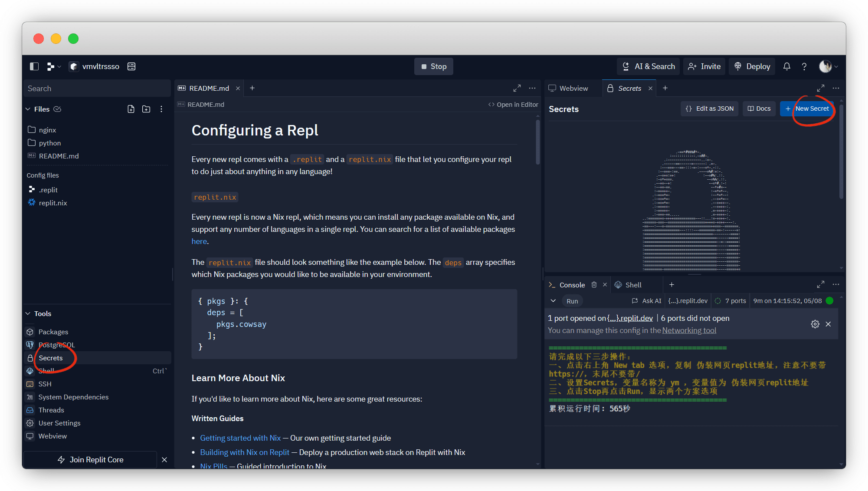Click Open in Editor
Viewport: 868px width, 491px height.
coord(513,105)
